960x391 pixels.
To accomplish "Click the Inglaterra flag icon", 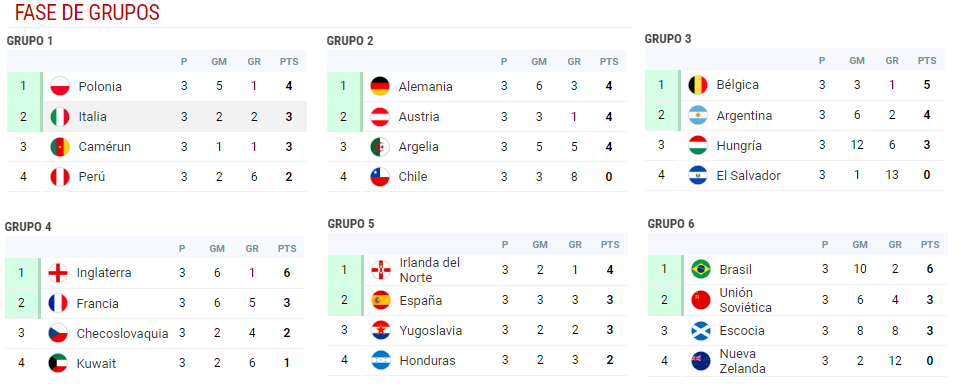I will (x=58, y=273).
